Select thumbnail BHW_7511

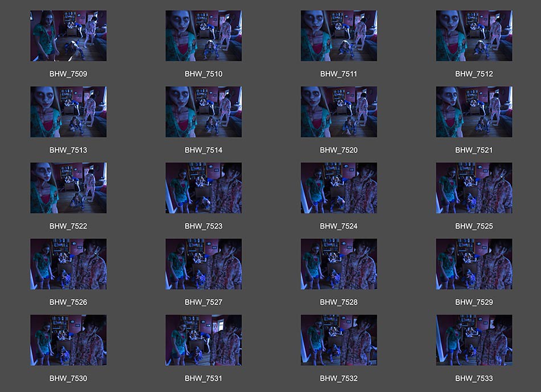pyautogui.click(x=339, y=36)
